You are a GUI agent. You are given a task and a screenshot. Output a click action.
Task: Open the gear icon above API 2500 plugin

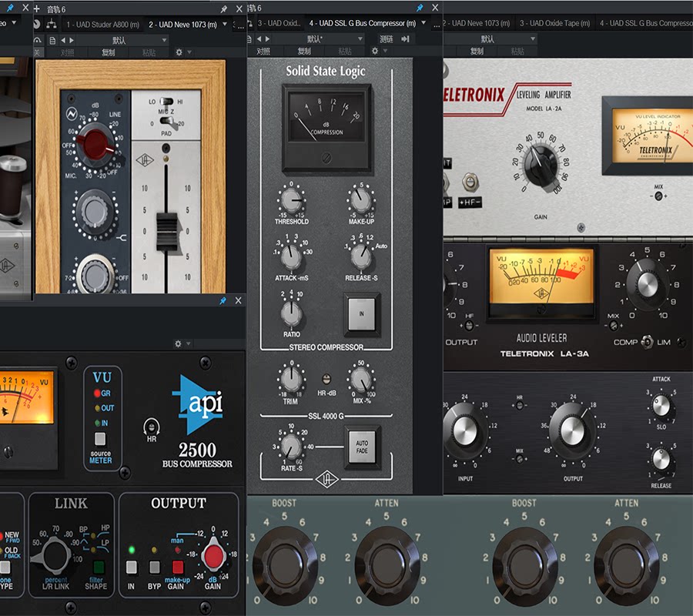click(x=178, y=343)
